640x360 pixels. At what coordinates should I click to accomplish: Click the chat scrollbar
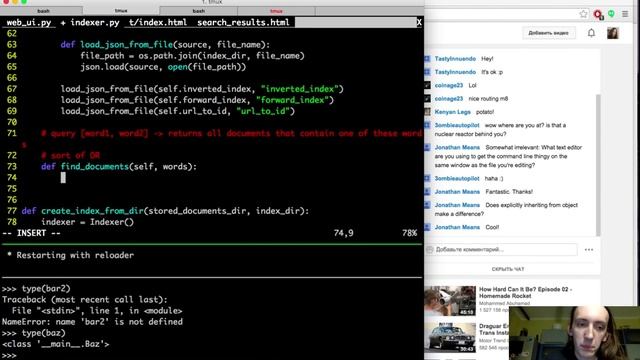click(x=598, y=165)
